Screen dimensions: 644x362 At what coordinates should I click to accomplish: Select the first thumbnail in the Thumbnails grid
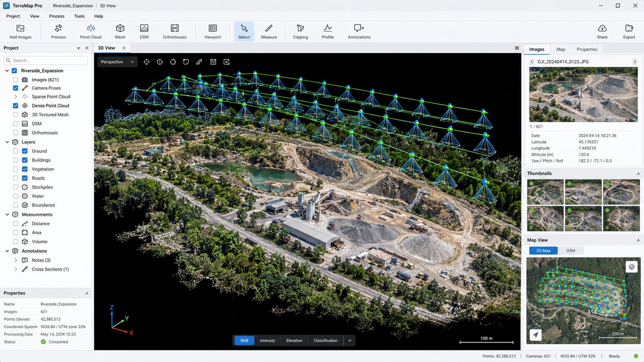pyautogui.click(x=545, y=192)
